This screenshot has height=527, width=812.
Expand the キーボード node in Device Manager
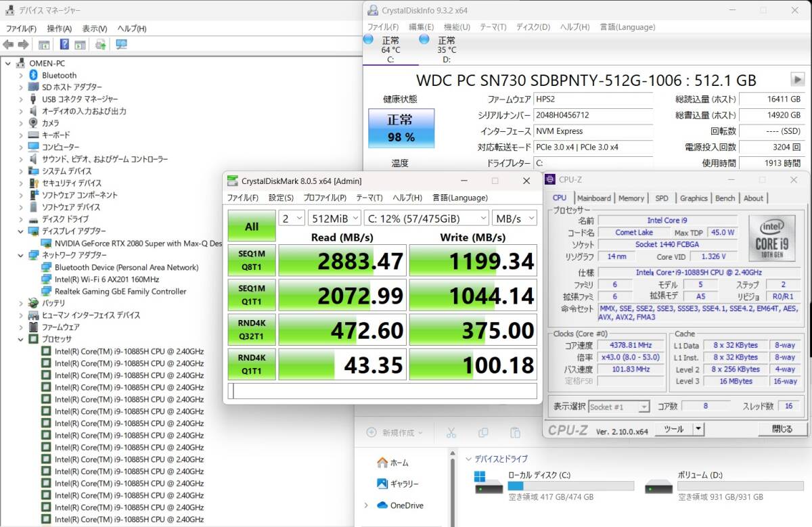pyautogui.click(x=20, y=135)
